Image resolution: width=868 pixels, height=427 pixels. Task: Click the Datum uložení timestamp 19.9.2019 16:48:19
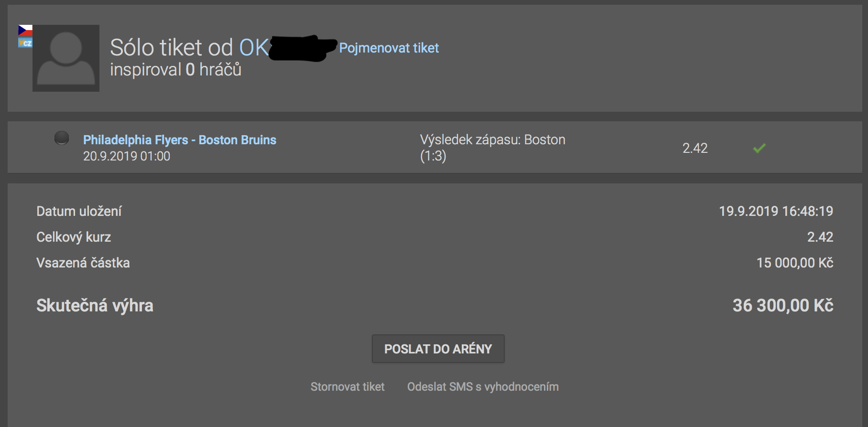(x=776, y=211)
